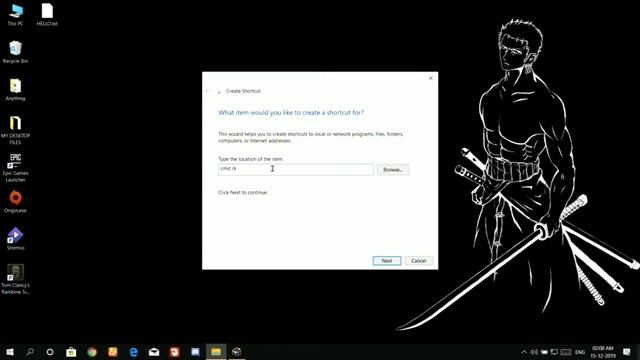Select Origin.exe desktop icon
The image size is (640, 360).
coord(15,202)
